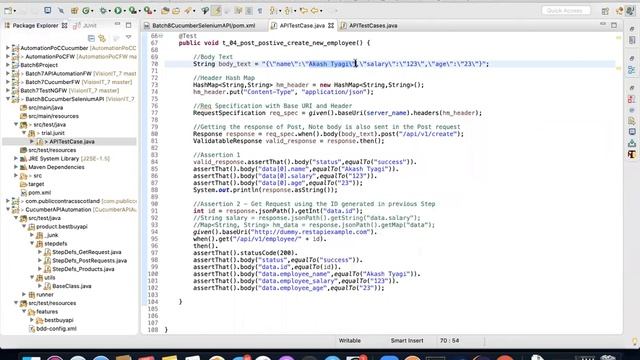Expand the AutomationPoCCucumber project
Image resolution: width=640 pixels, height=360 pixels.
(x=8, y=48)
